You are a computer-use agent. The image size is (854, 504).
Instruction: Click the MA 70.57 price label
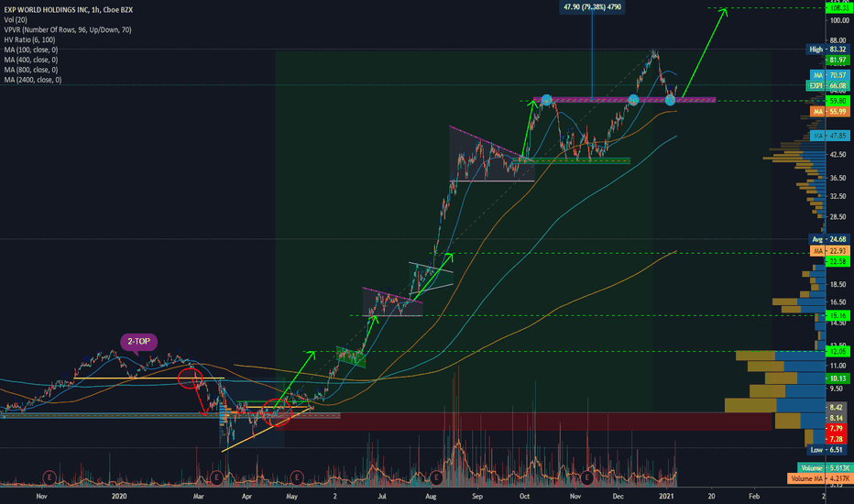830,75
